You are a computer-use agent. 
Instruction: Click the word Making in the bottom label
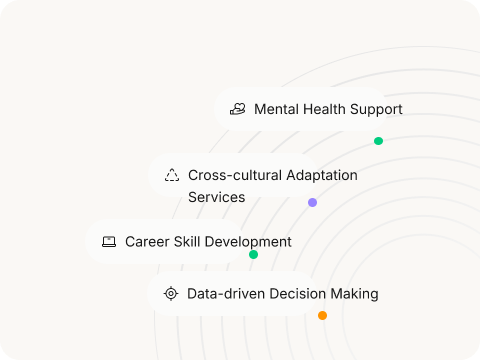[x=354, y=294]
